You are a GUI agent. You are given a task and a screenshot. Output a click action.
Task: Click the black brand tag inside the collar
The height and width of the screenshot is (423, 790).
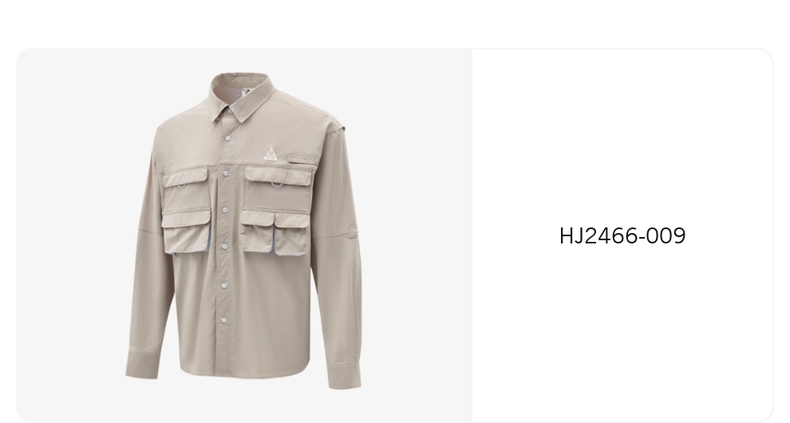(x=247, y=92)
